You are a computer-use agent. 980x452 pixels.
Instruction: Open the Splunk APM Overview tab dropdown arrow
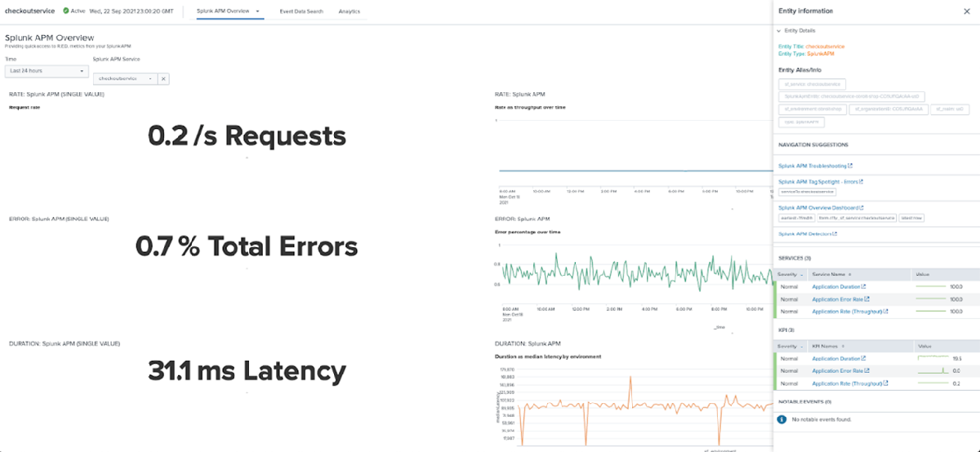tap(258, 12)
